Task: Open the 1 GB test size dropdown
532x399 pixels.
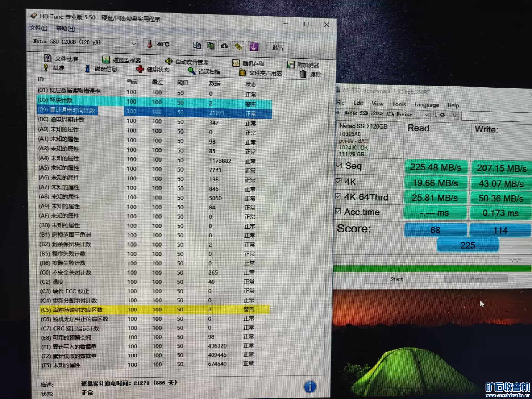Action: coord(446,115)
